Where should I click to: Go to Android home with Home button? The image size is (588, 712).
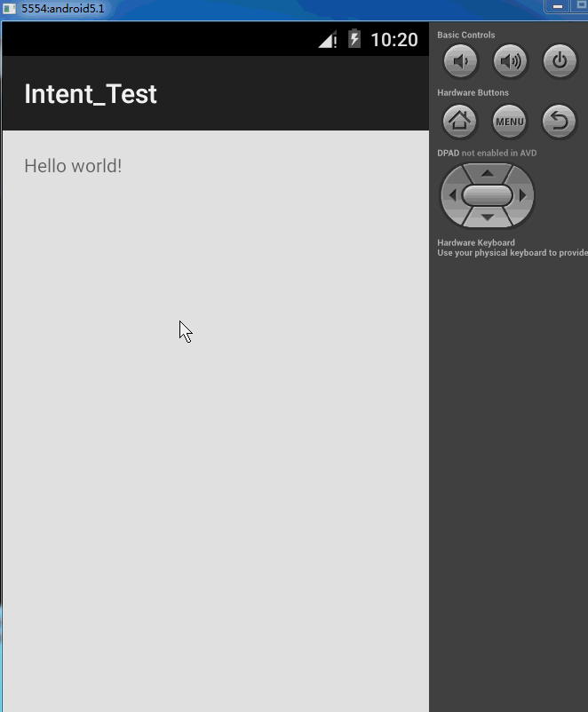pyautogui.click(x=460, y=122)
